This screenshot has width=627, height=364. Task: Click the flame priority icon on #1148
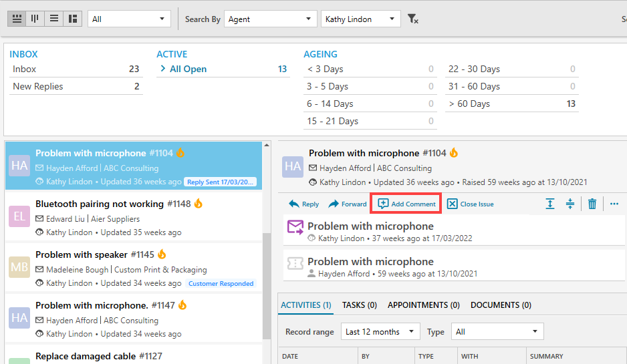tap(199, 204)
